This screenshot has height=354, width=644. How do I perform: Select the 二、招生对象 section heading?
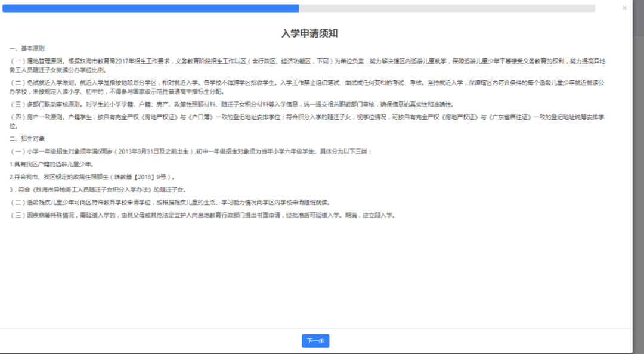tap(27, 139)
